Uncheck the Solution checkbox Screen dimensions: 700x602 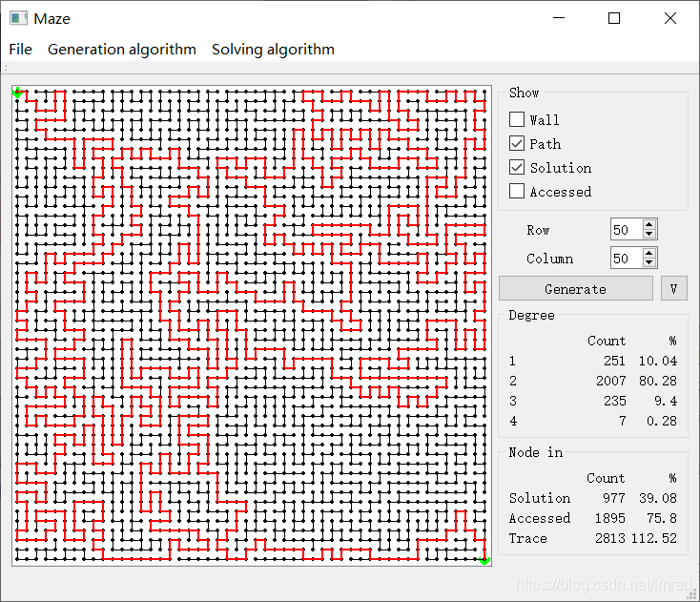517,168
